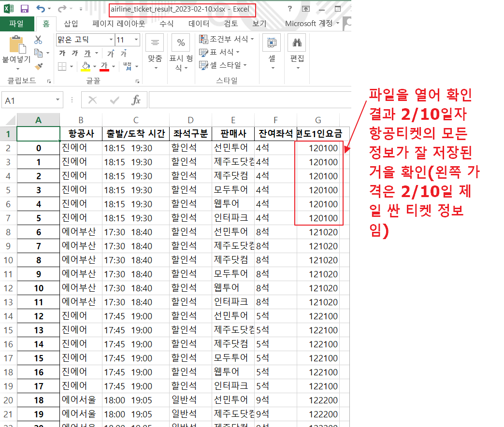Open the Excel help question mark
This screenshot has width=504, height=427.
tap(289, 9)
